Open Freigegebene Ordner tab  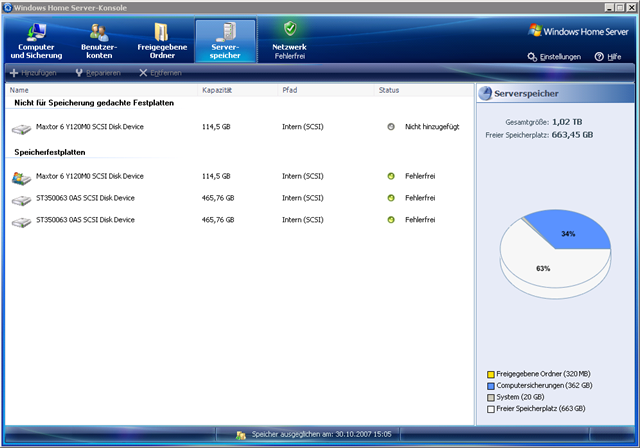coord(162,41)
